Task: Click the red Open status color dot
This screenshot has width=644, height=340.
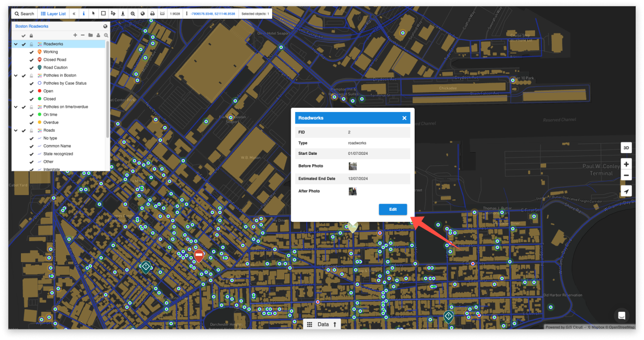Action: tap(39, 91)
